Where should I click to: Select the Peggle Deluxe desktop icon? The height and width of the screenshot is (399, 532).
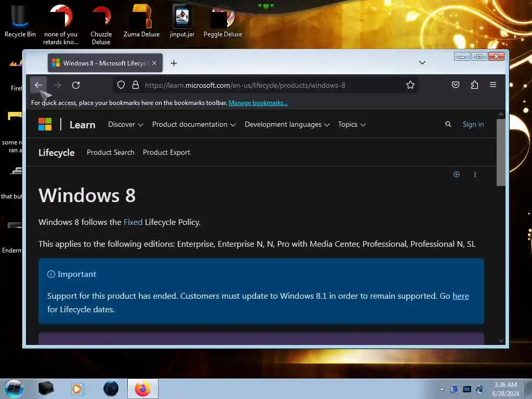click(x=223, y=21)
